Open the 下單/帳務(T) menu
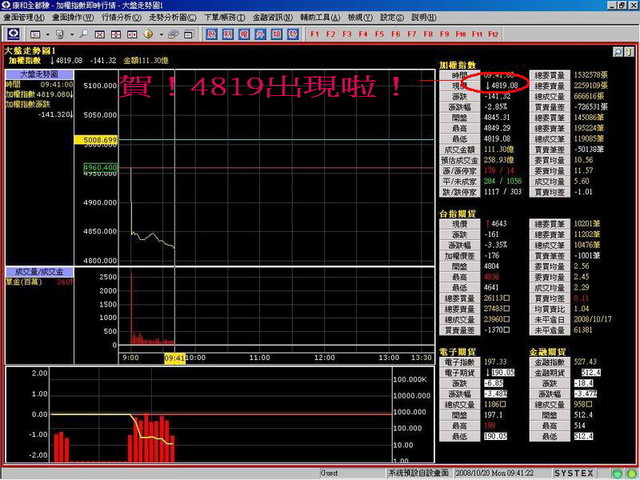Screen dimensions: 640x480 [224, 18]
